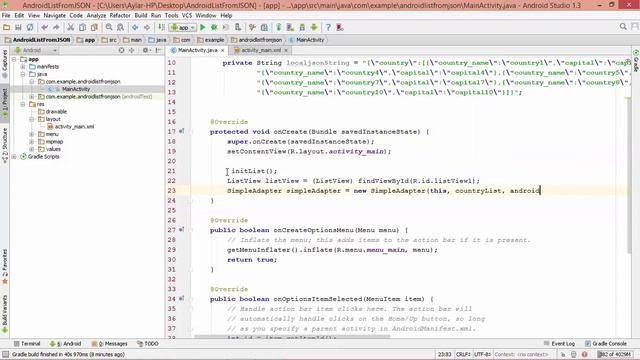Screen dimensions: 640x360
Task: Open the Messages tool window
Action: [x=109, y=344]
